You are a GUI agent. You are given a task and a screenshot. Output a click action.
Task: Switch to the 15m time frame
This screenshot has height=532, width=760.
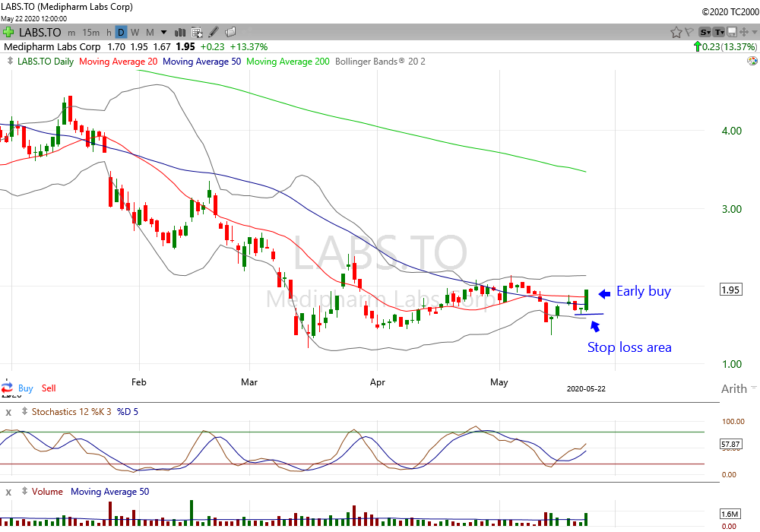tap(90, 33)
